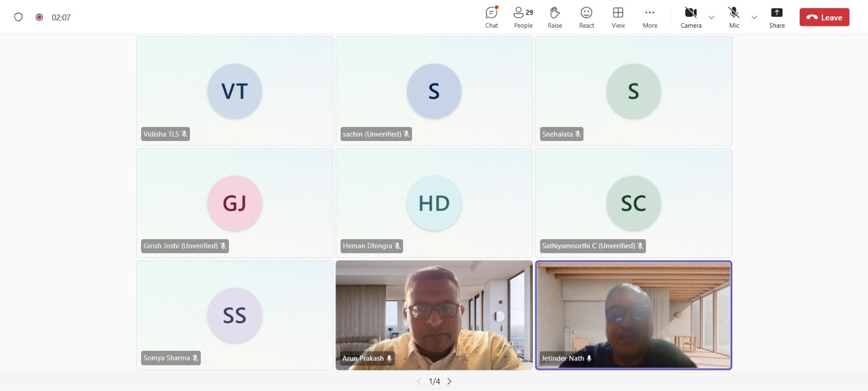The height and width of the screenshot is (391, 868).
Task: Select the GJ avatar of Girish Joshi
Action: click(x=234, y=203)
